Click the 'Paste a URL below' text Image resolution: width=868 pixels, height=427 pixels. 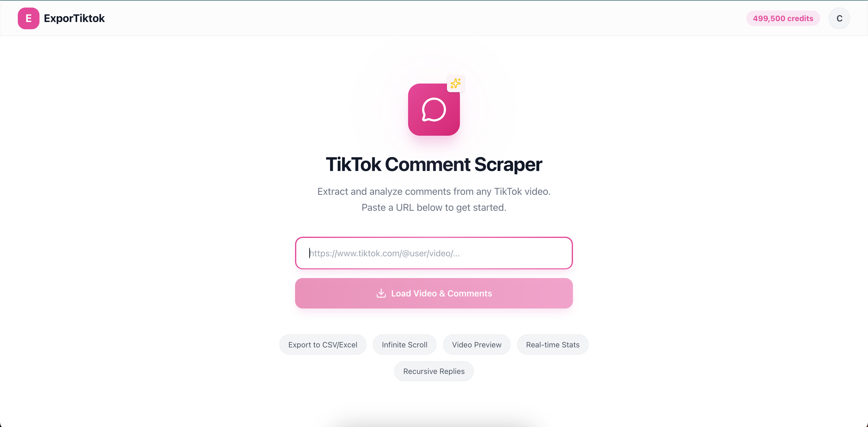pyautogui.click(x=434, y=207)
